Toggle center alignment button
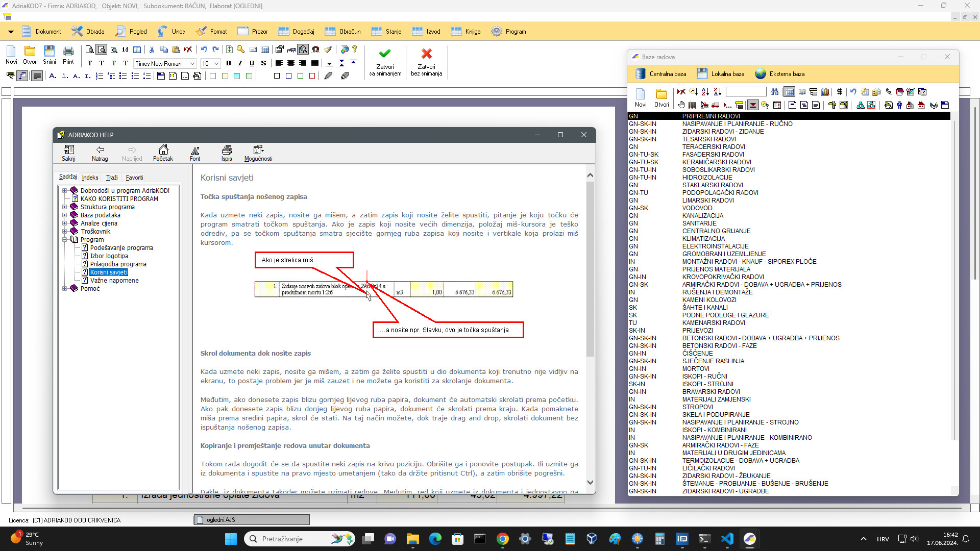 pos(290,63)
